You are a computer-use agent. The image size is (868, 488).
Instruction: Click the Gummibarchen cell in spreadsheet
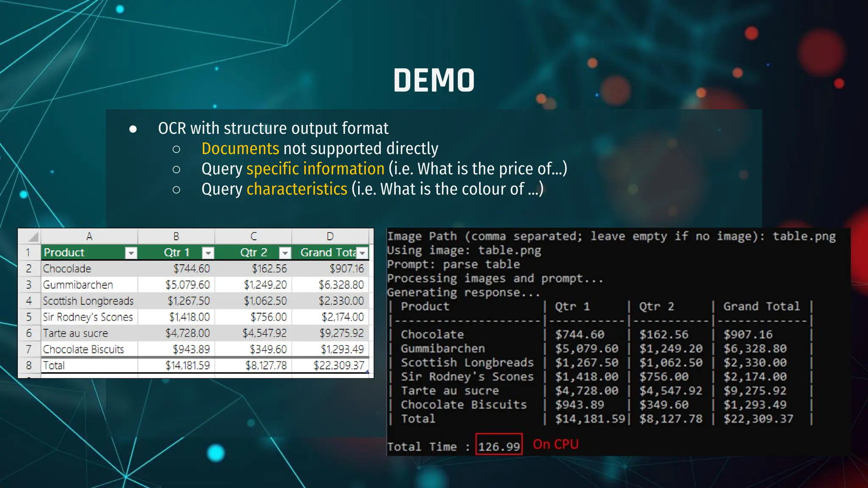(x=89, y=285)
